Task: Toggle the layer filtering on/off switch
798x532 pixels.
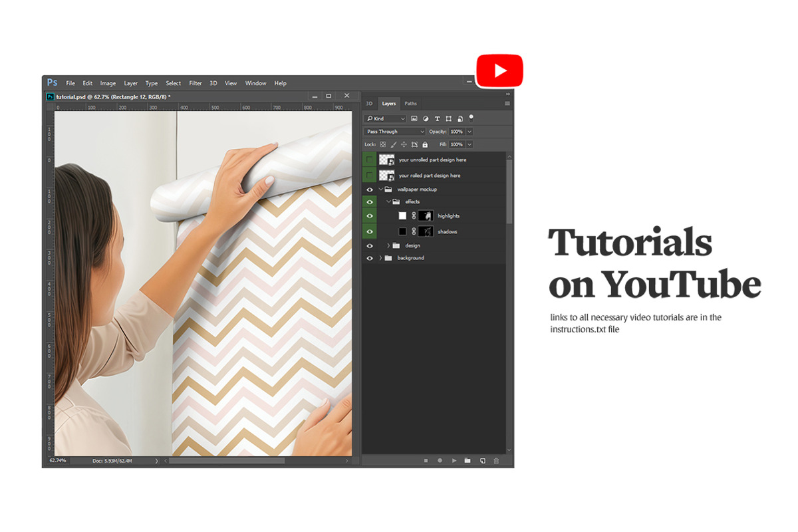Action: pyautogui.click(x=471, y=118)
